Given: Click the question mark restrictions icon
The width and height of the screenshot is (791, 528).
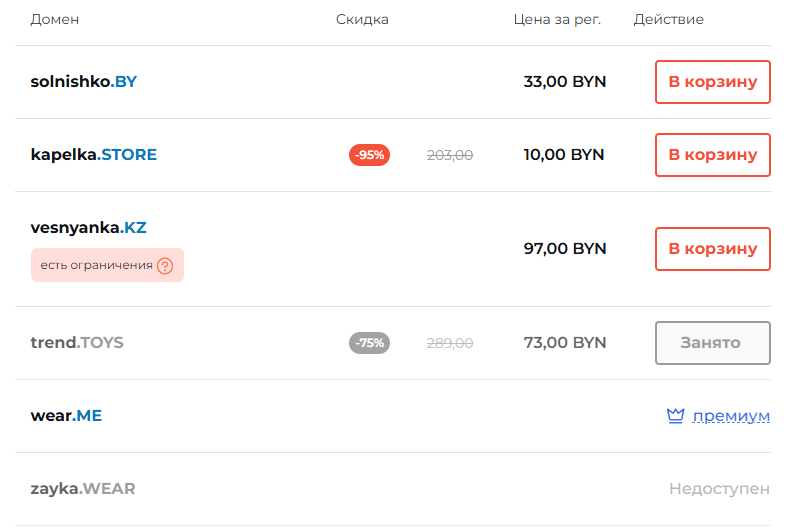Looking at the screenshot, I should [x=166, y=266].
